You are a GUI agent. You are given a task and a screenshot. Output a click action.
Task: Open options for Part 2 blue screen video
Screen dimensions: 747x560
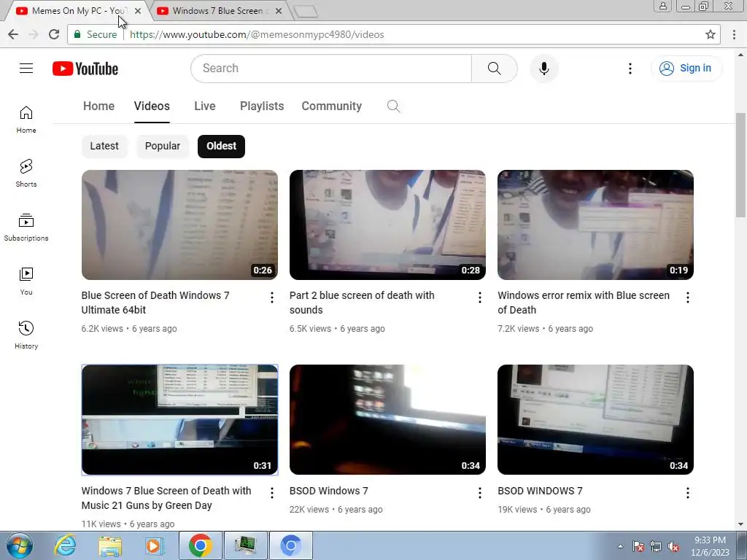(480, 297)
